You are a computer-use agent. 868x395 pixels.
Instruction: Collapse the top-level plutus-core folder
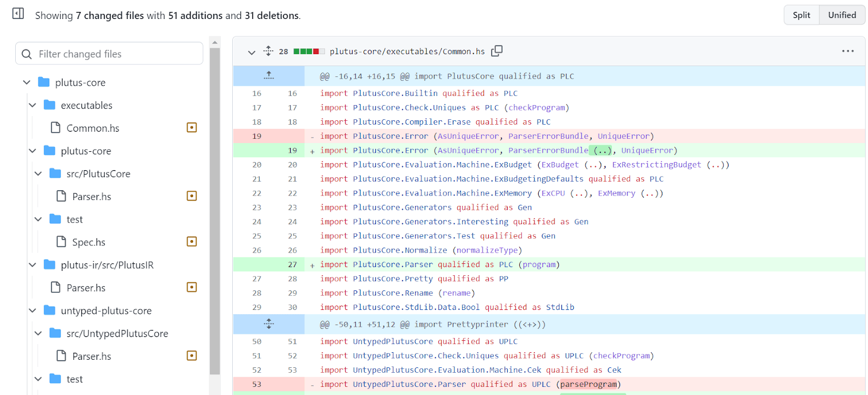[27, 82]
